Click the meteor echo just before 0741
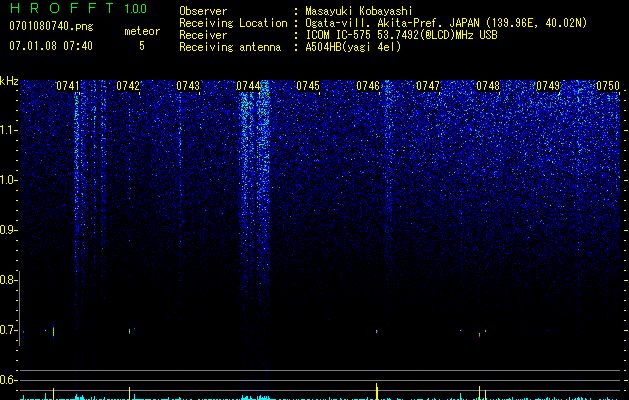This screenshot has width=629, height=400. 53,331
